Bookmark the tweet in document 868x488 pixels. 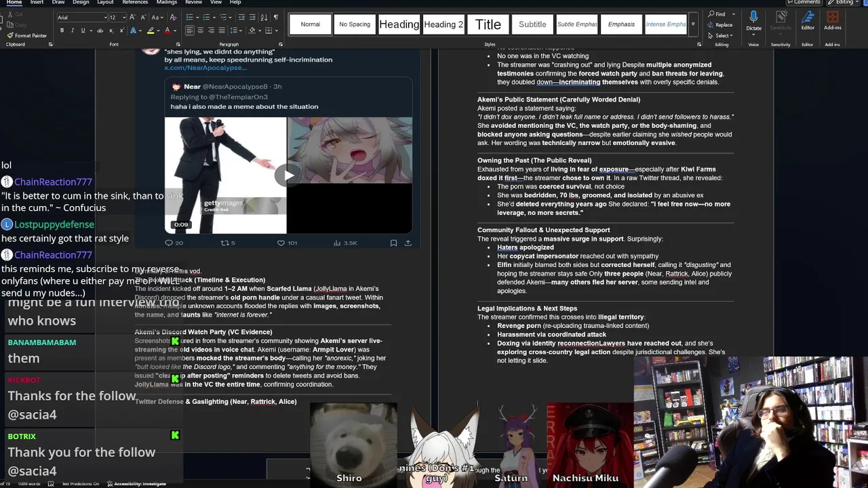pyautogui.click(x=393, y=243)
